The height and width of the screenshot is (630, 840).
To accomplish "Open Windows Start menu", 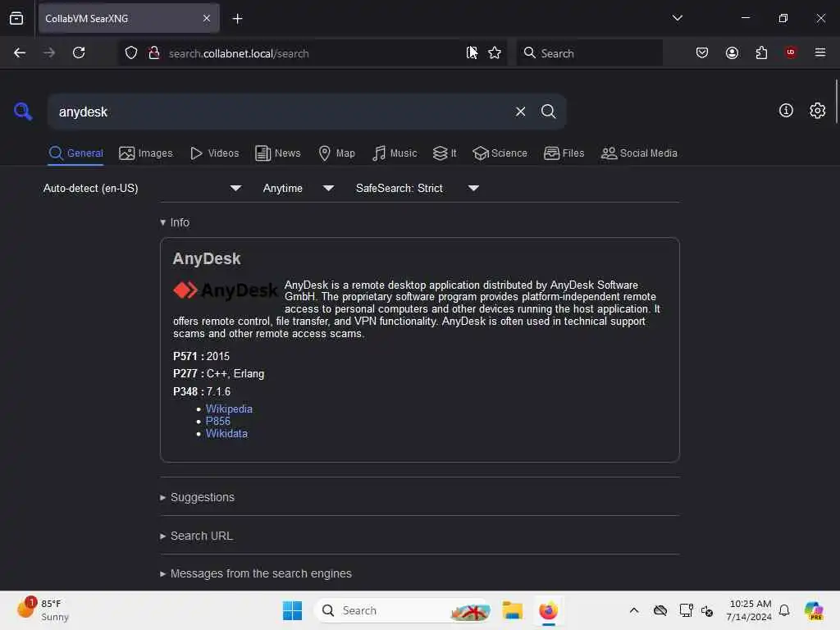I will (x=292, y=610).
